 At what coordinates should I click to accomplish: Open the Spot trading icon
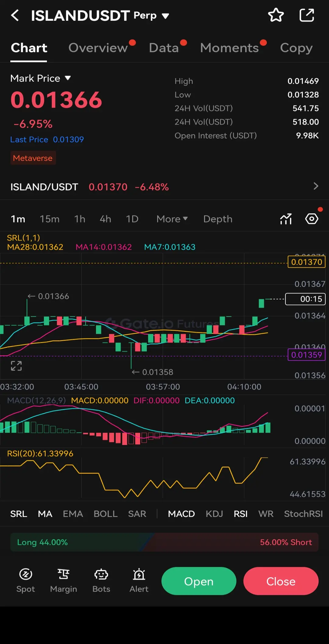(x=26, y=581)
